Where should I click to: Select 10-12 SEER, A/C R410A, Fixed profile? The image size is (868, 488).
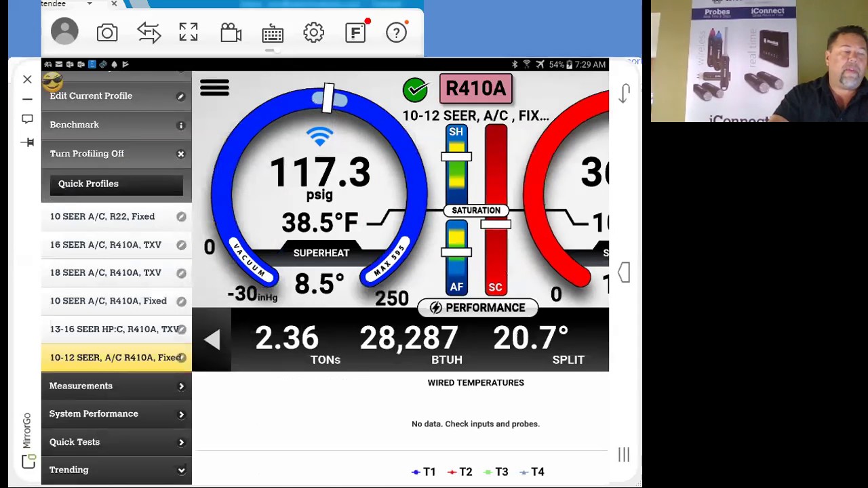click(x=117, y=357)
